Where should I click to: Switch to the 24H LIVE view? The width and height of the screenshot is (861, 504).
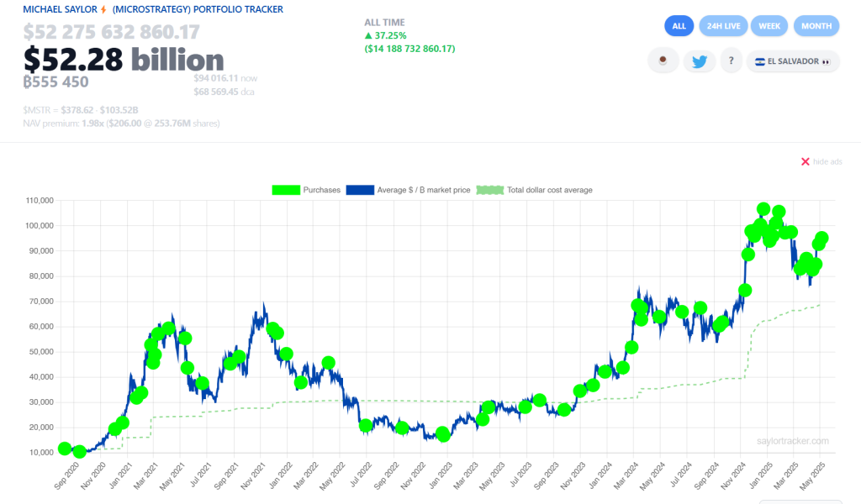[x=723, y=25]
